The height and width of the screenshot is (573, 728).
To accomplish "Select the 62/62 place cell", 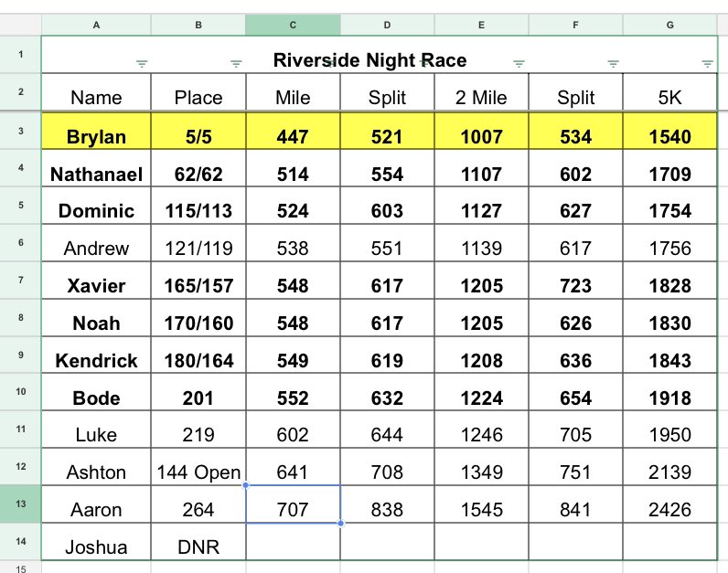I will pyautogui.click(x=198, y=168).
